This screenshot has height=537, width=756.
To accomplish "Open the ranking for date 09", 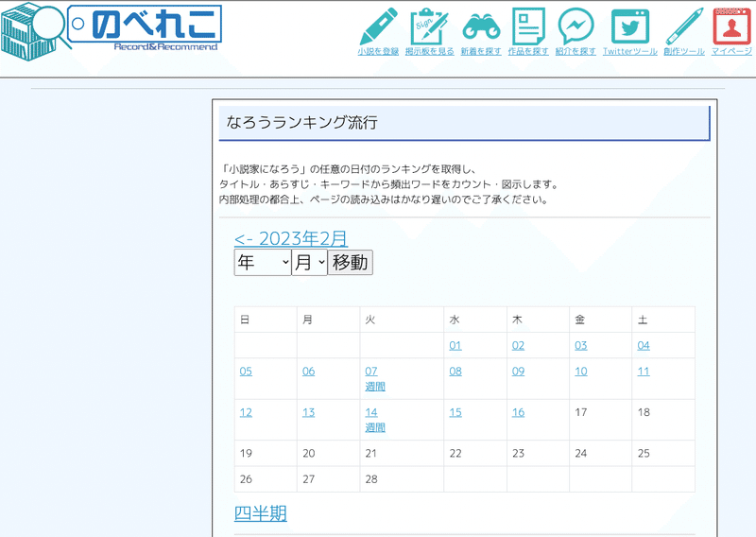I will click(x=518, y=371).
